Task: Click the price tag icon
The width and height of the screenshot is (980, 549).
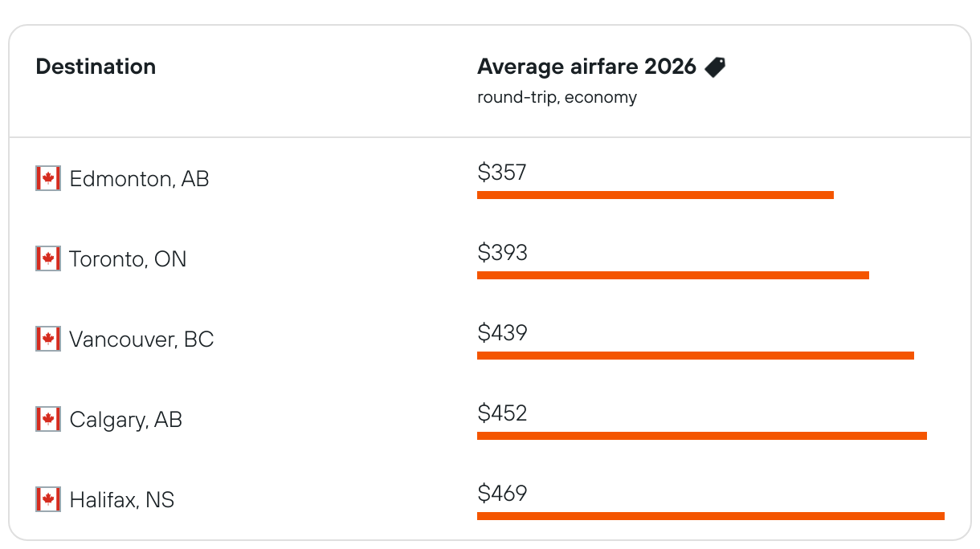Action: (715, 67)
